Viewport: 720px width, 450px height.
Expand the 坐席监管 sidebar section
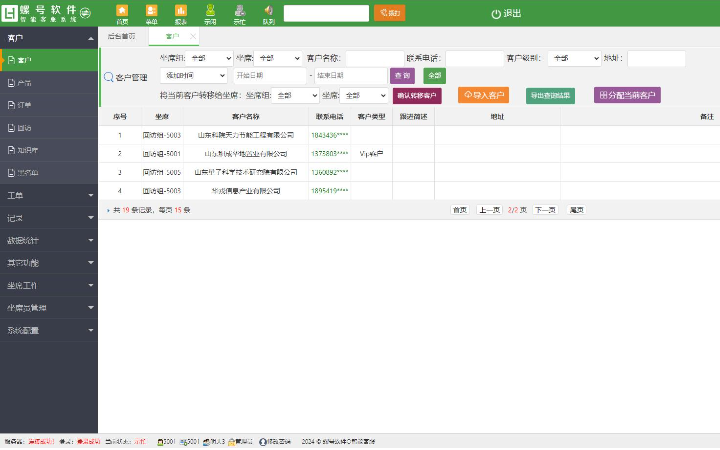click(x=49, y=308)
